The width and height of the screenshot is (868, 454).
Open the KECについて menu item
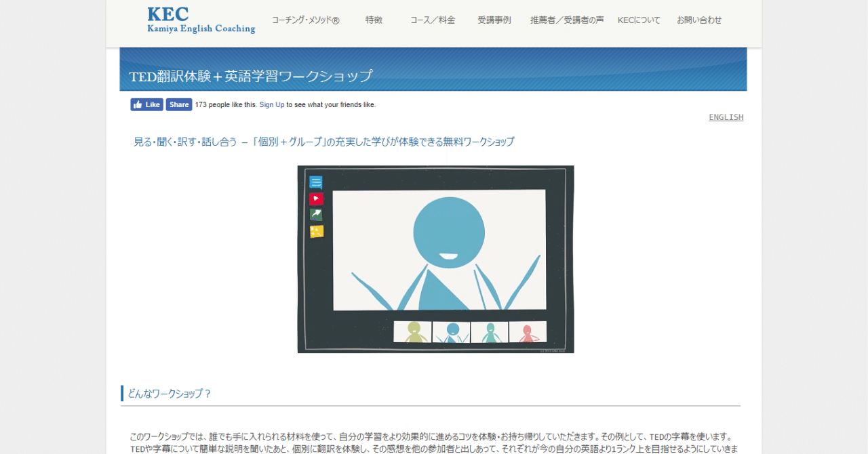pyautogui.click(x=639, y=20)
